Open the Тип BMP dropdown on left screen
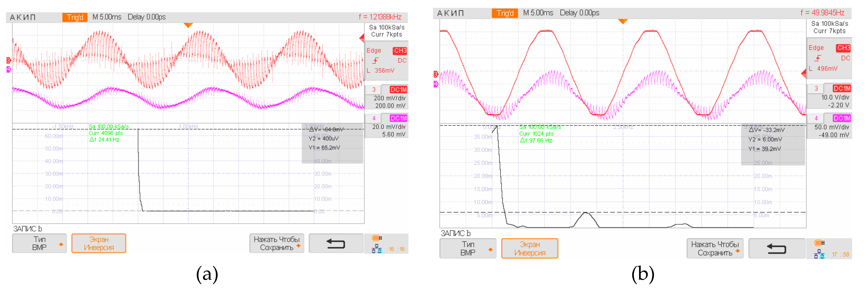 pos(39,243)
